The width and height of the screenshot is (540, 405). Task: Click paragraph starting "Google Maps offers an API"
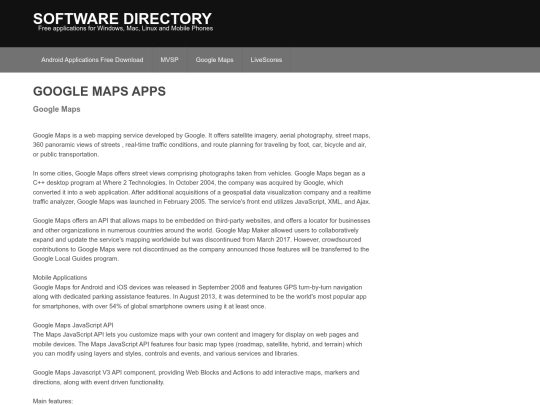201,240
